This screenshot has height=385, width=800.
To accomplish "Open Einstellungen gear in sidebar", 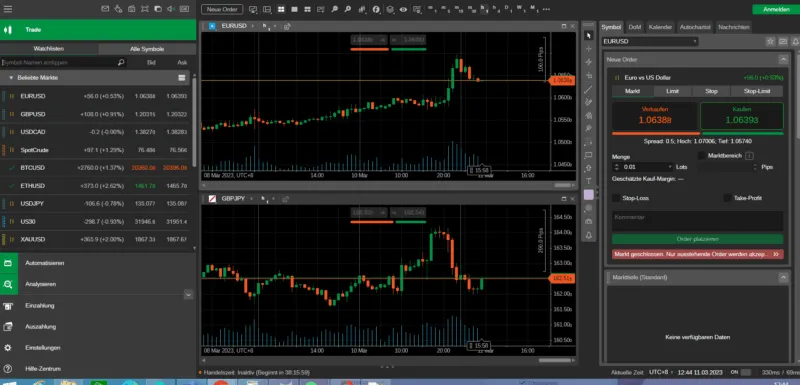I will point(8,347).
